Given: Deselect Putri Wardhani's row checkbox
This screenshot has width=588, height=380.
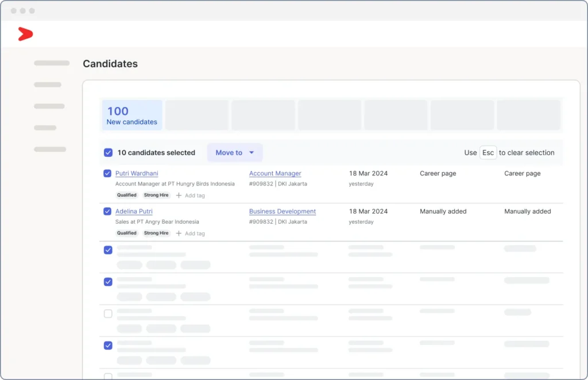Looking at the screenshot, I should click(107, 174).
